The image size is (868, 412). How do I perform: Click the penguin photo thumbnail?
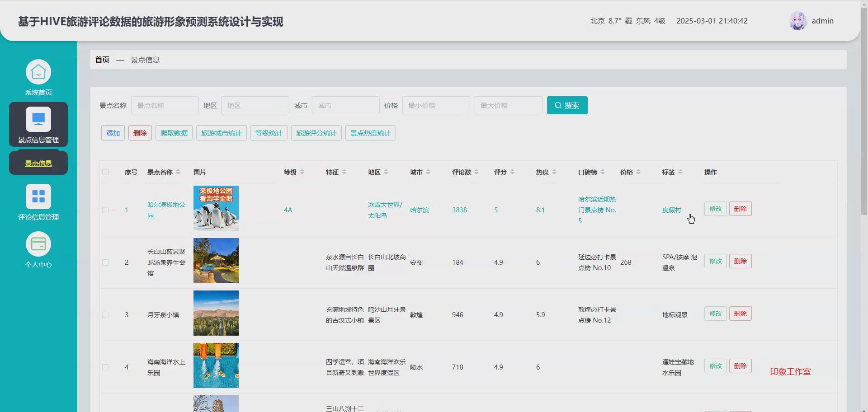[x=216, y=208]
